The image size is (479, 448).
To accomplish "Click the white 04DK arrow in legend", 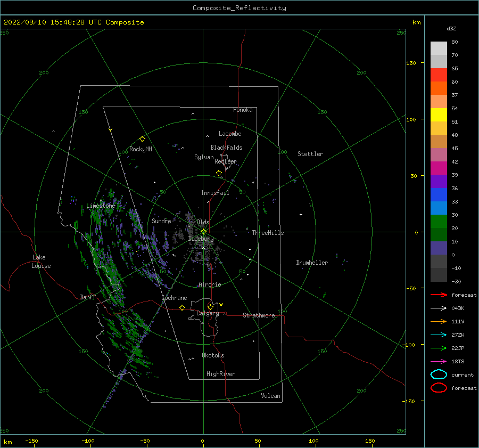I will coord(439,308).
